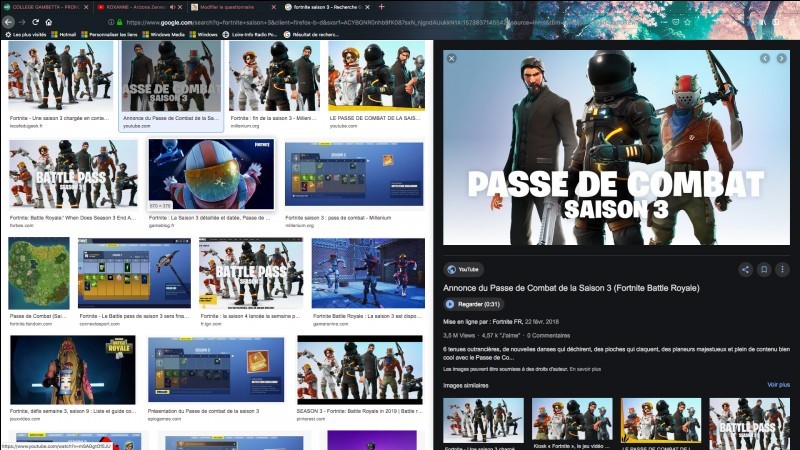
Task: Select the lecafedugeek.fr Fortnite result image
Action: 60,76
